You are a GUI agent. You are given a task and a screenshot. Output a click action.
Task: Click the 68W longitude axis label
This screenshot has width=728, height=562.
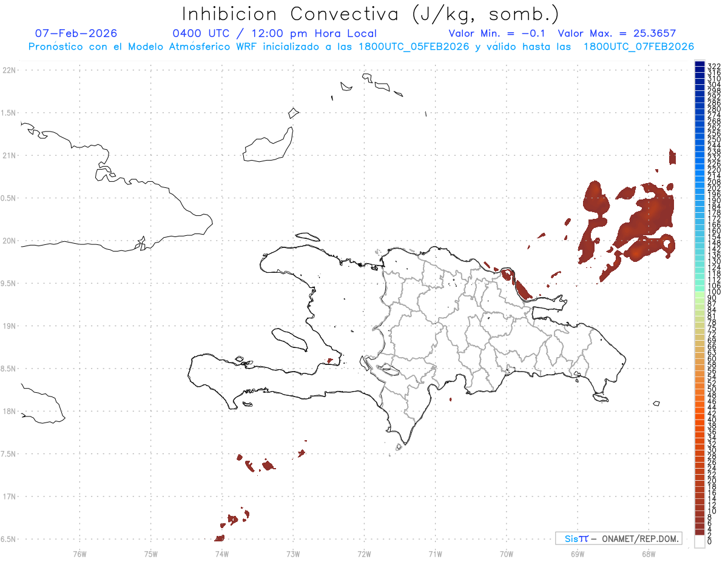[x=648, y=554]
